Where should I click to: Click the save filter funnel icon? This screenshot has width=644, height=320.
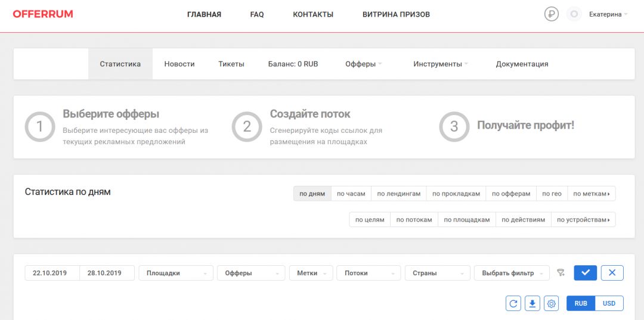point(561,272)
